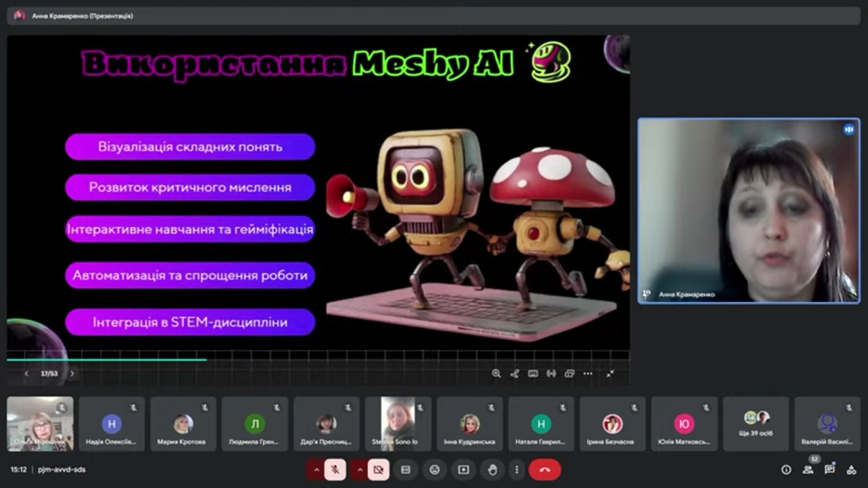Raise hand in the call toolbar
The width and height of the screenshot is (868, 488).
(x=492, y=469)
